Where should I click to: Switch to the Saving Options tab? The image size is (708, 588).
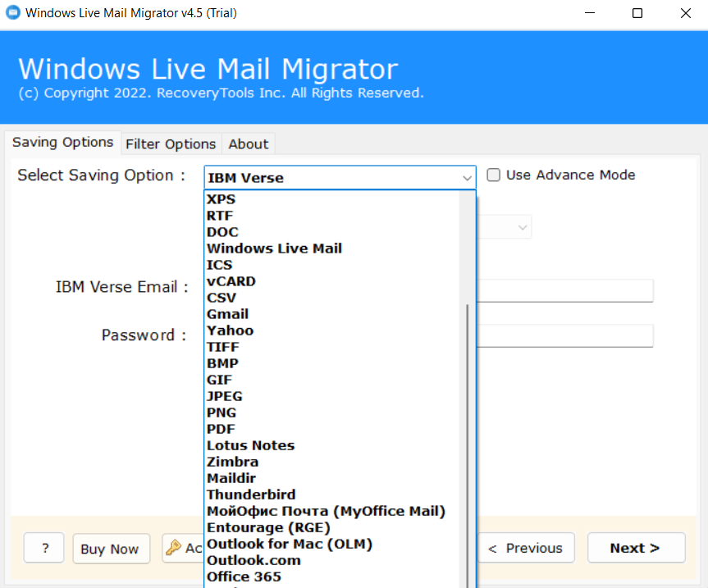click(x=63, y=143)
